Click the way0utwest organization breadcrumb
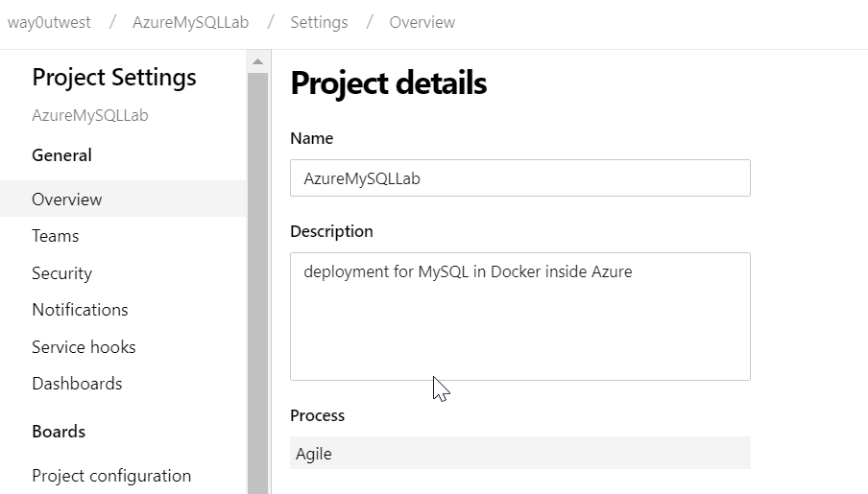 point(49,22)
